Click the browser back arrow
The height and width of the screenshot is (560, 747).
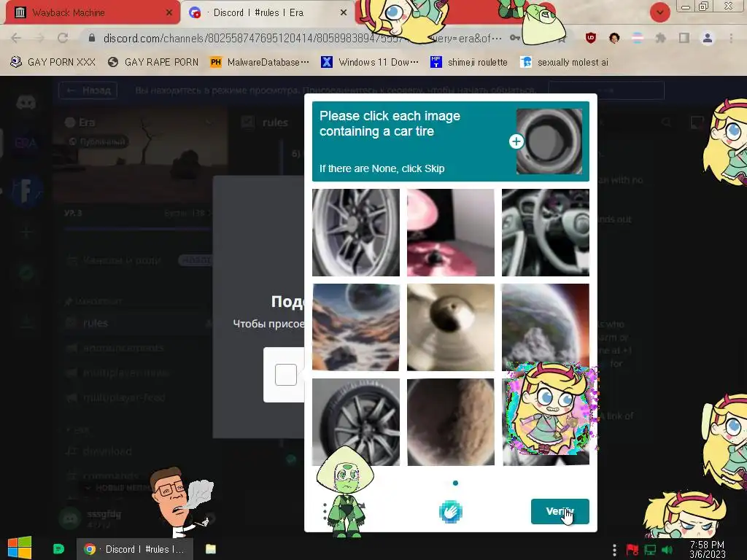16,38
